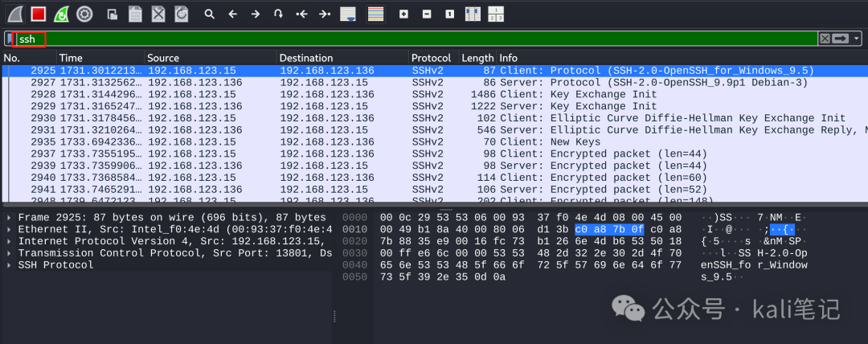This screenshot has width=868, height=344.
Task: Select packet 2927 server protocol row
Action: [434, 83]
